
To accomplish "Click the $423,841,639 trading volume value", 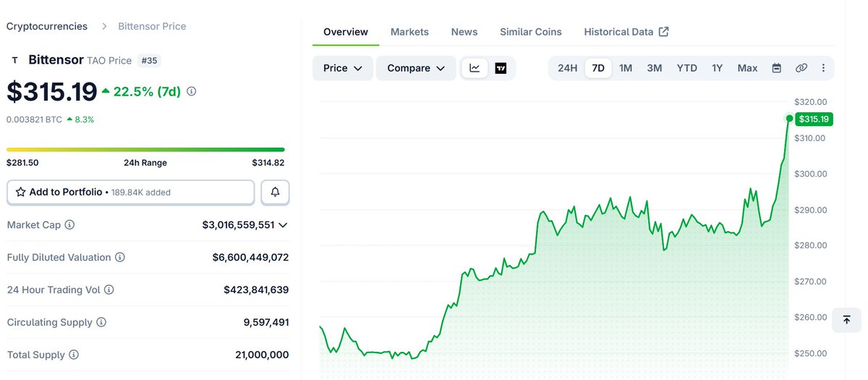I will click(x=256, y=290).
